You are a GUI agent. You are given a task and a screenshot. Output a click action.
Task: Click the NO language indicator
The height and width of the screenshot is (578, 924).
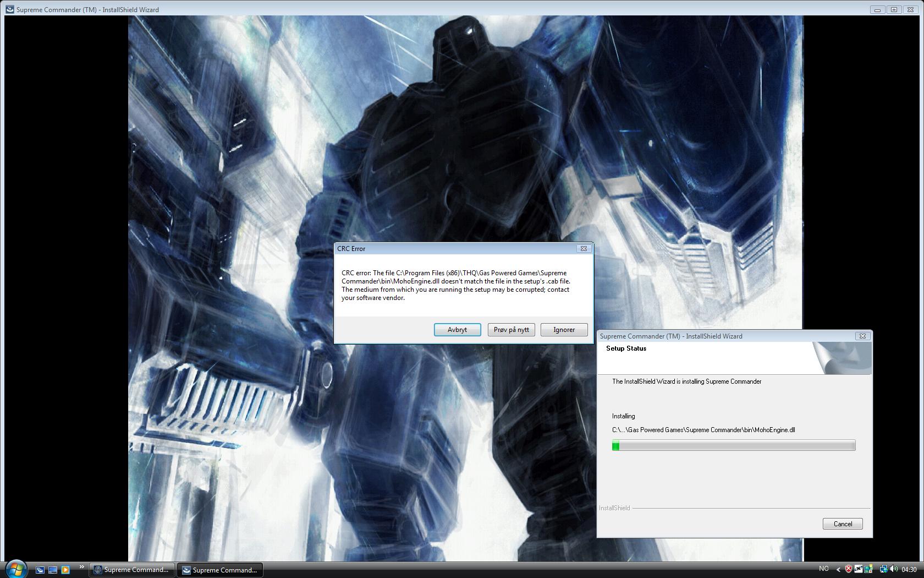pyautogui.click(x=823, y=569)
